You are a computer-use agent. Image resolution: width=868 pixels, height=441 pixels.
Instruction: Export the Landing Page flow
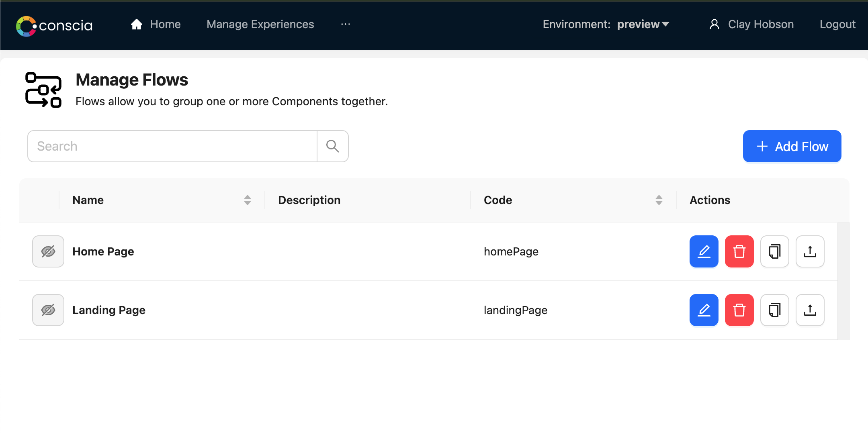pyautogui.click(x=810, y=310)
